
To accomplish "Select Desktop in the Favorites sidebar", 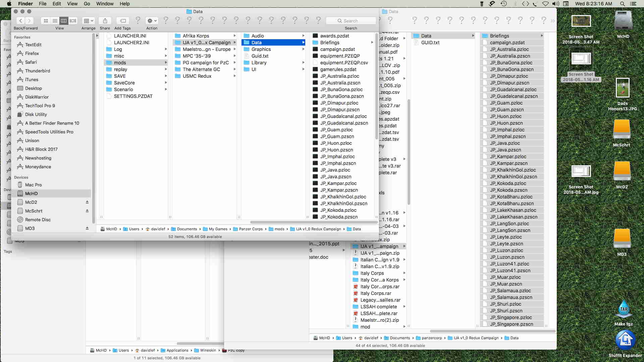I will click(34, 88).
